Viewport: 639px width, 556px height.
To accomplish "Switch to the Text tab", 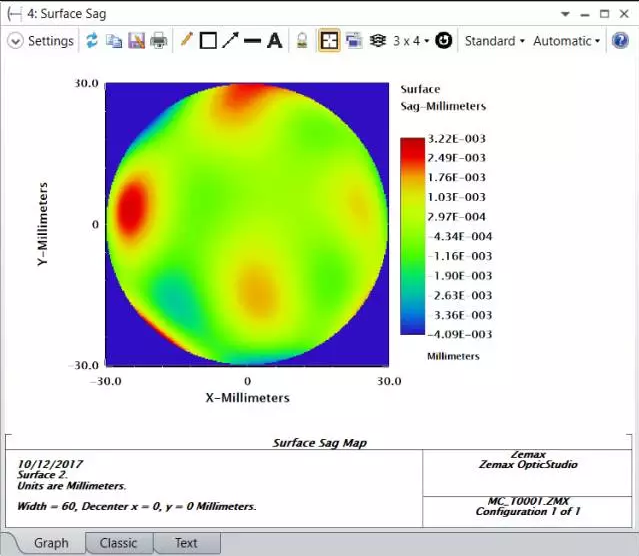I will pyautogui.click(x=186, y=543).
